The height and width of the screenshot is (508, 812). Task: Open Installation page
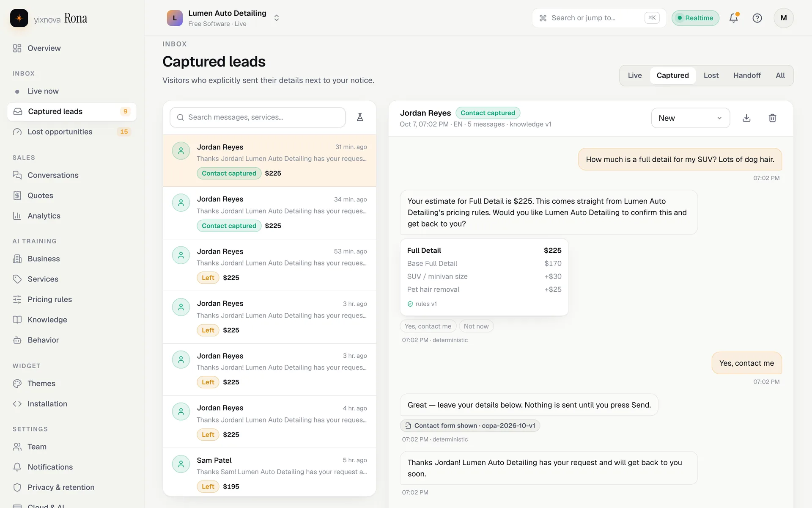click(72, 404)
